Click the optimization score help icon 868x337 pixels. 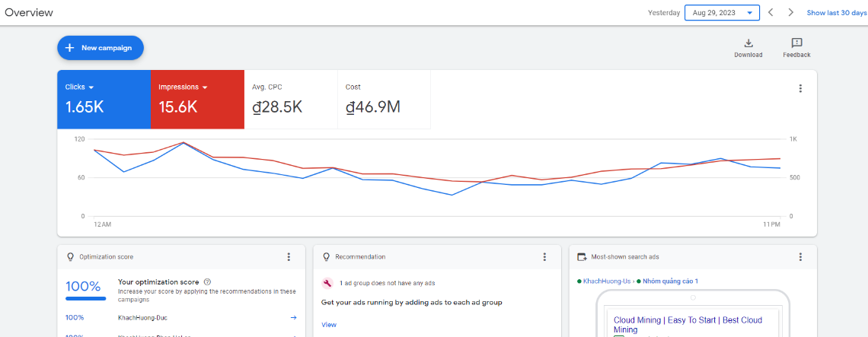[x=208, y=281]
